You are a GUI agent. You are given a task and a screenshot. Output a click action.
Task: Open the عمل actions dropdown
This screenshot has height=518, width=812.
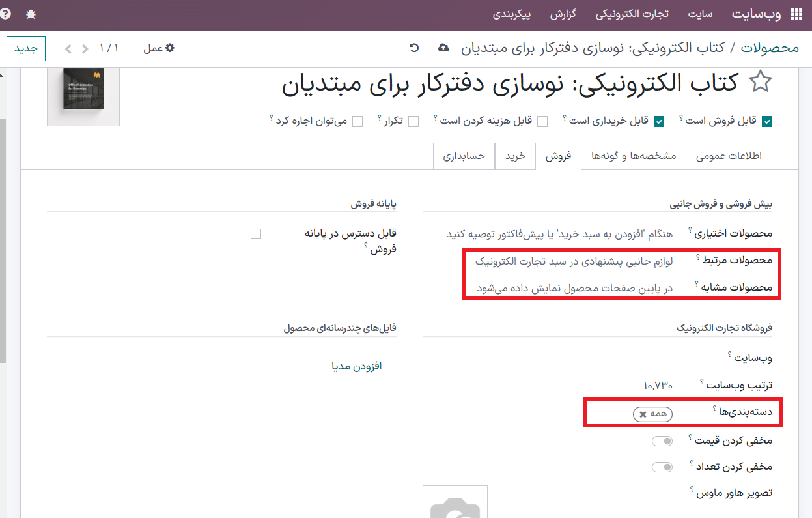[159, 48]
